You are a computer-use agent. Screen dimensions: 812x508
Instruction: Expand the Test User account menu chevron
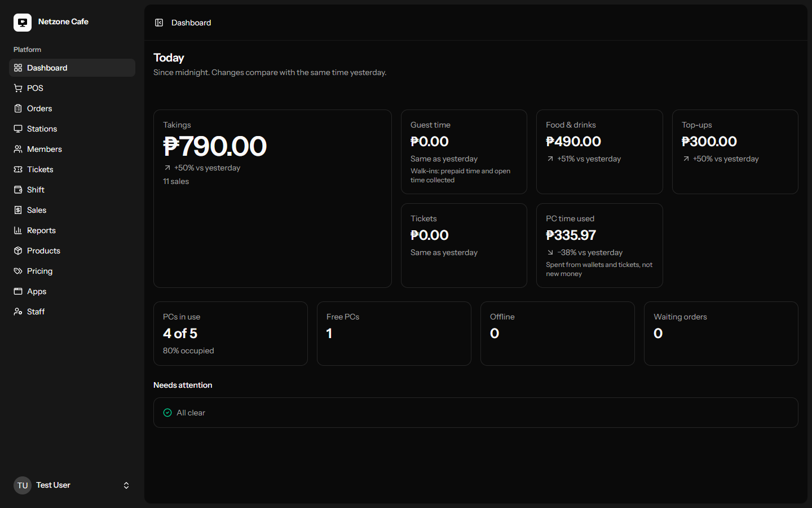126,485
